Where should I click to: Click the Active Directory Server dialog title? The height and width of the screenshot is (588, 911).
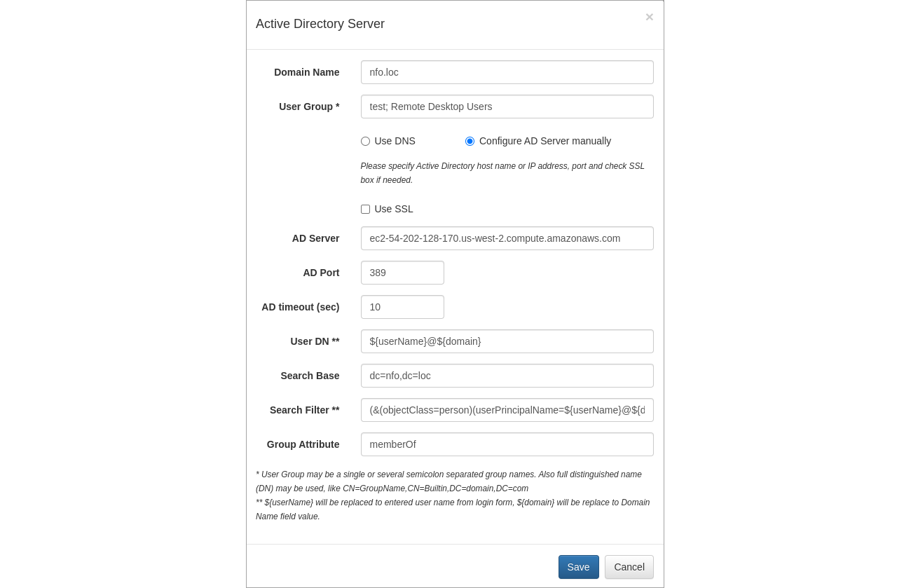click(x=320, y=24)
